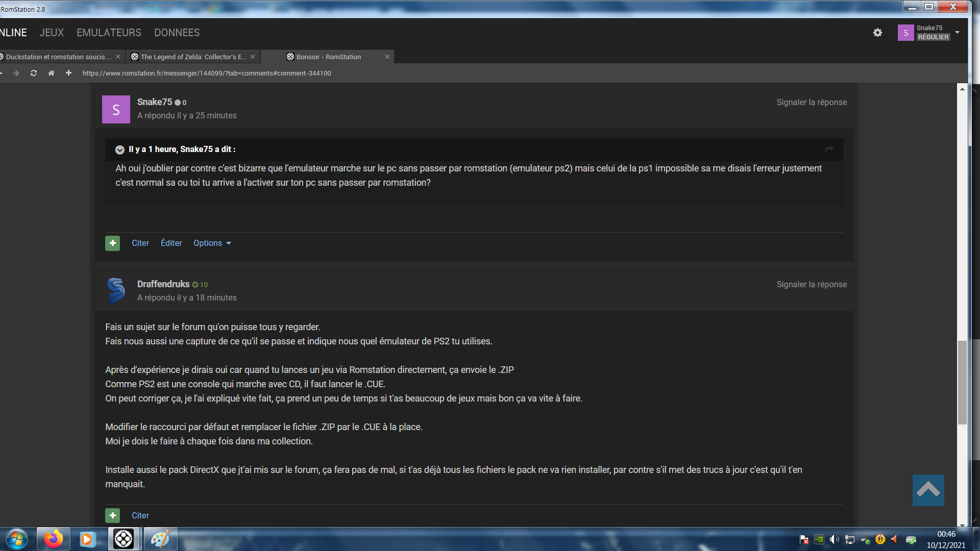Report Snake75's reply via Signaler la réponse
The image size is (980, 551).
(812, 102)
